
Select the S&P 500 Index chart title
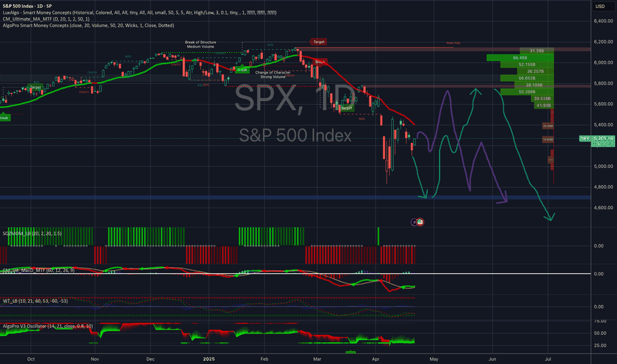[x=26, y=6]
